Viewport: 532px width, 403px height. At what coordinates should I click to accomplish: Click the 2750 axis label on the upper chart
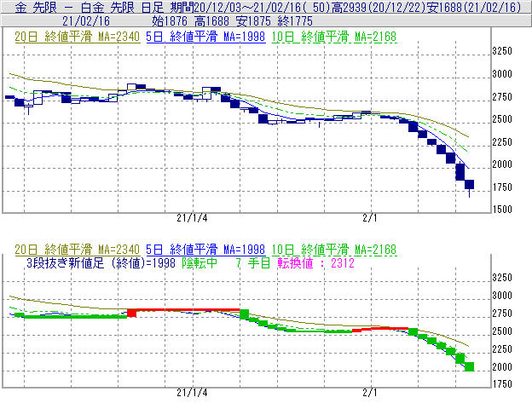502,97
